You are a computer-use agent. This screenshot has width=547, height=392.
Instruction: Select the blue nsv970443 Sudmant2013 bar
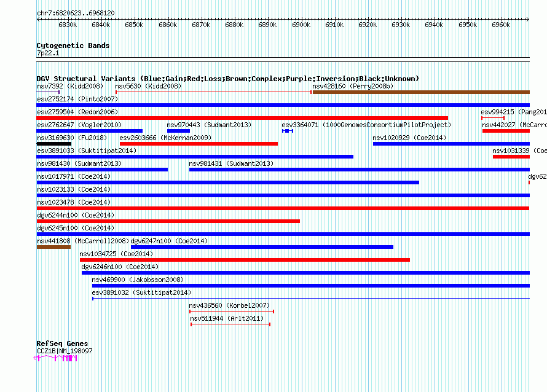pyautogui.click(x=178, y=131)
